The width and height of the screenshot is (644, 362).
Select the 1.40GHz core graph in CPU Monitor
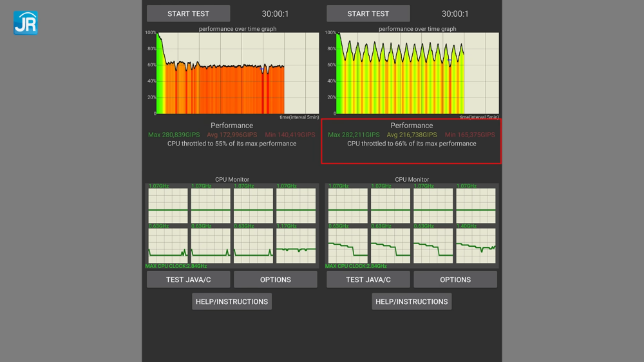pyautogui.click(x=476, y=245)
